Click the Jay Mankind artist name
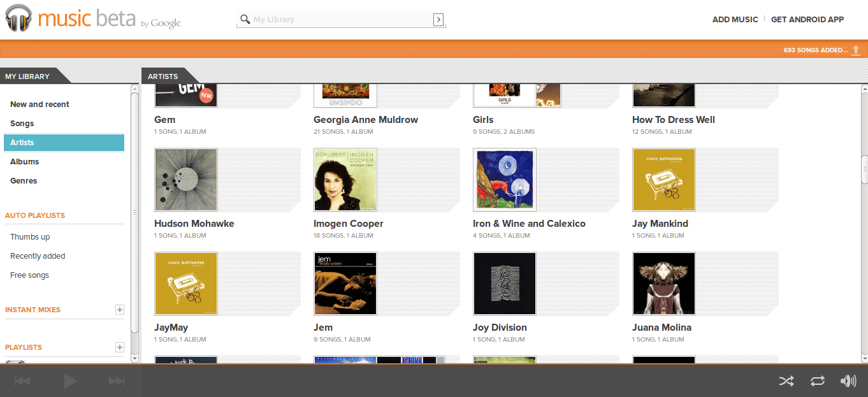Screen dimensions: 868x397 (660, 224)
